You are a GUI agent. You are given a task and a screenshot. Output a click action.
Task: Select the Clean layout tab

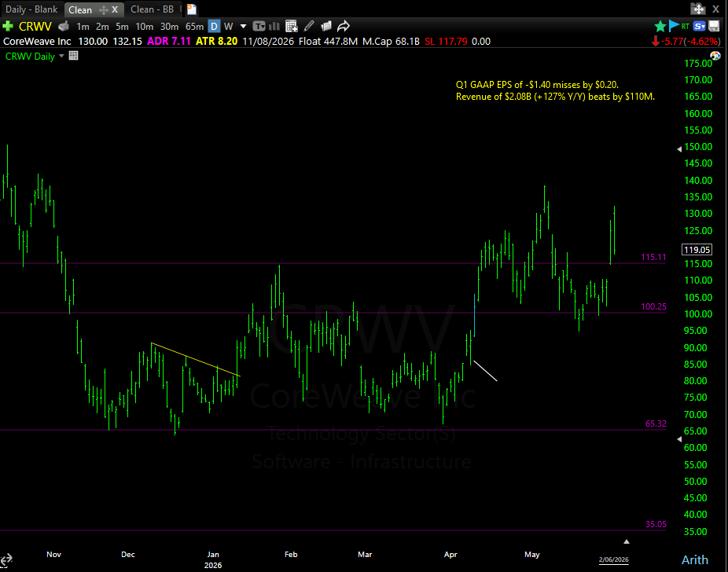[x=80, y=9]
